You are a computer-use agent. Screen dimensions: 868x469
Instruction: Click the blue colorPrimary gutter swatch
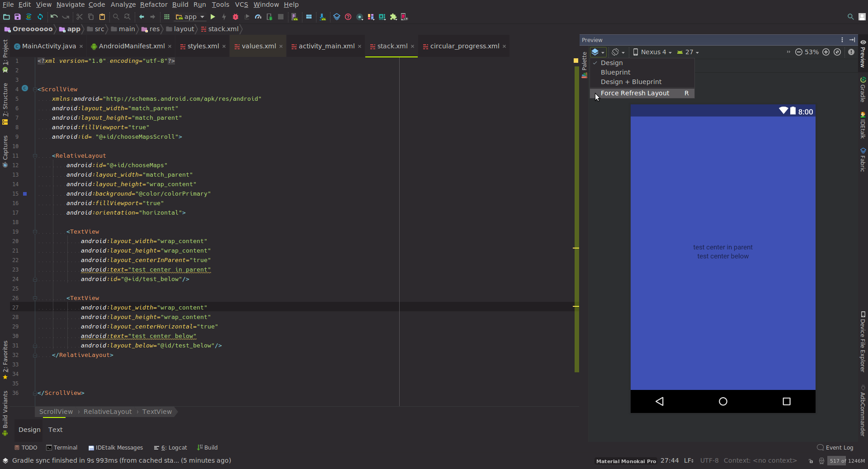pos(25,193)
